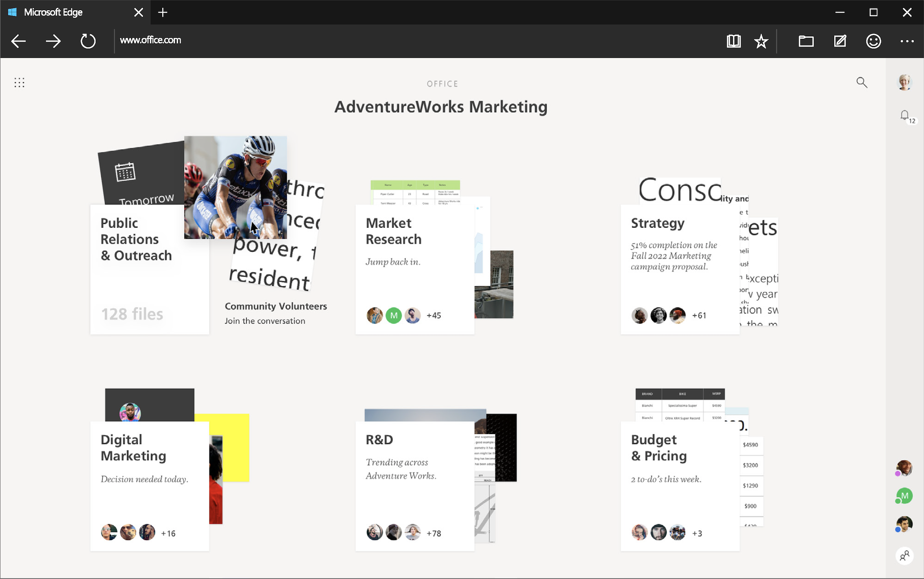The height and width of the screenshot is (579, 924).
Task: Open the cyclist photo thumbnail
Action: tap(235, 187)
